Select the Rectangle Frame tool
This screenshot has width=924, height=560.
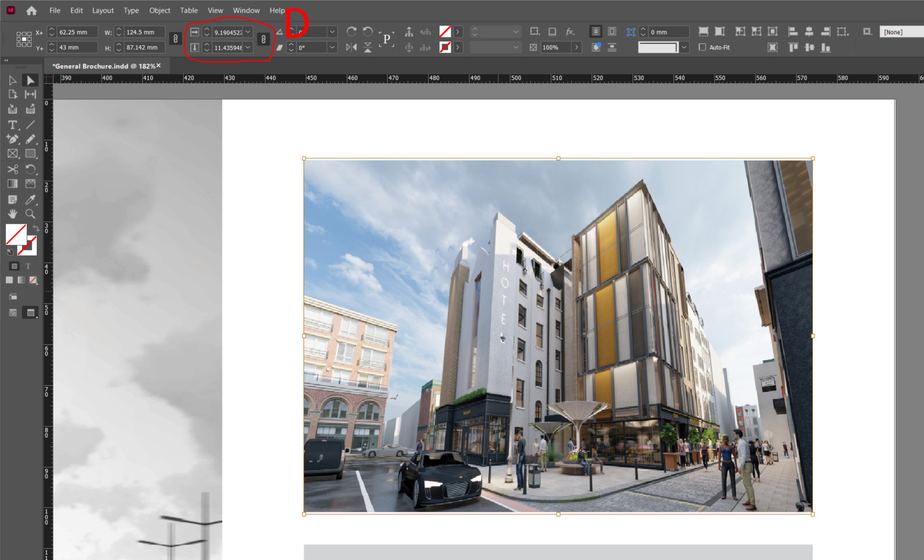[x=12, y=153]
